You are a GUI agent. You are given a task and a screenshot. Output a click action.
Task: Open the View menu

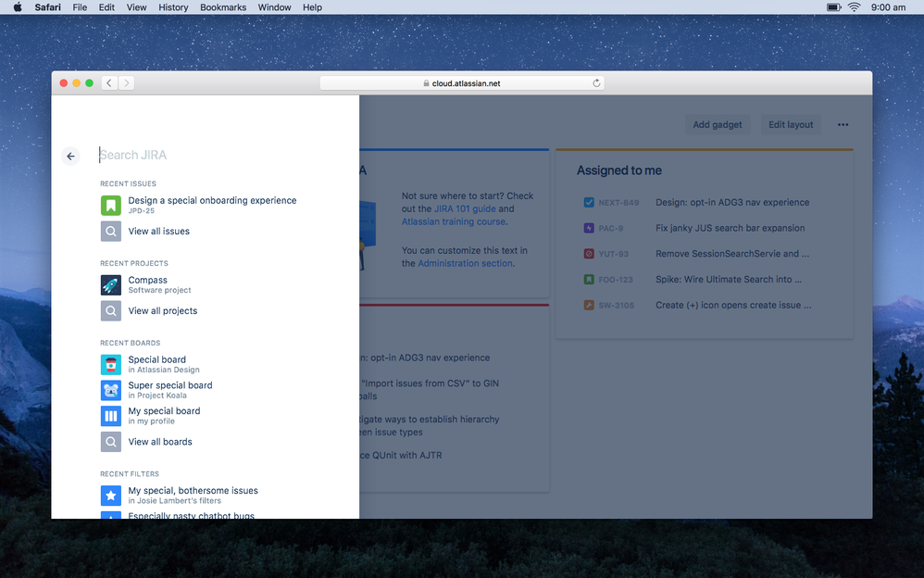click(x=136, y=7)
